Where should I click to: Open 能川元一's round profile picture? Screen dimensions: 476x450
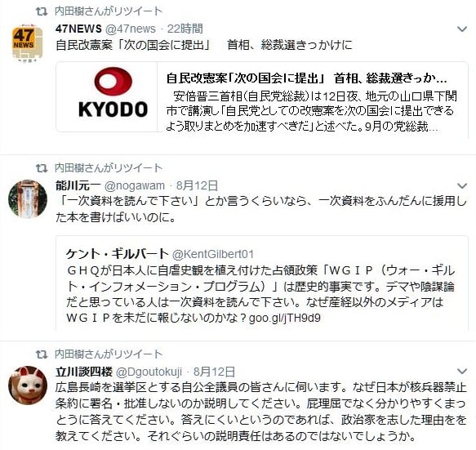coord(28,199)
